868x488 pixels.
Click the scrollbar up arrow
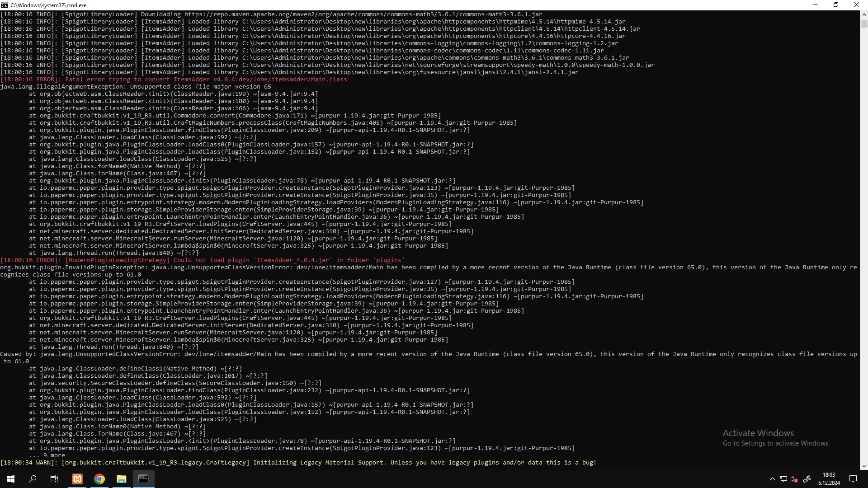864,14
